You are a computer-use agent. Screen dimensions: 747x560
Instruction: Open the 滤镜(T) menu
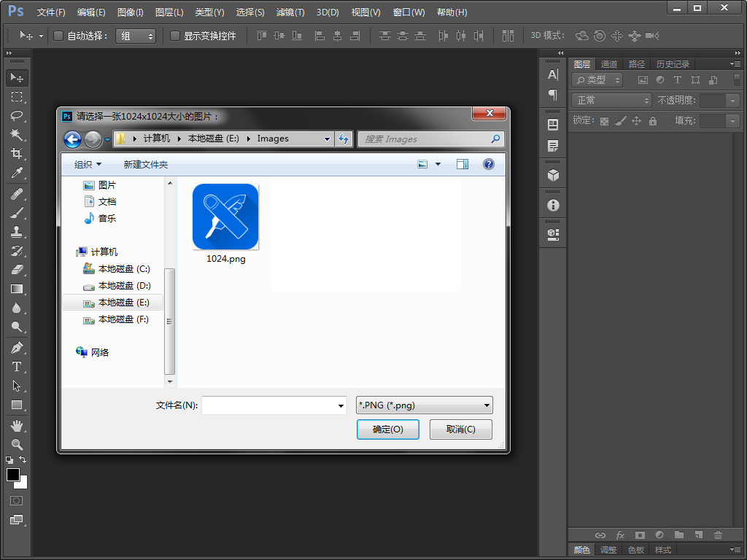click(x=290, y=12)
